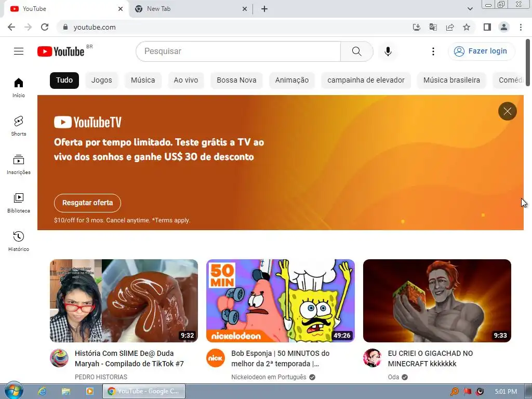The height and width of the screenshot is (399, 532).
Task: Close the YouTube TV banner
Action: pyautogui.click(x=507, y=111)
